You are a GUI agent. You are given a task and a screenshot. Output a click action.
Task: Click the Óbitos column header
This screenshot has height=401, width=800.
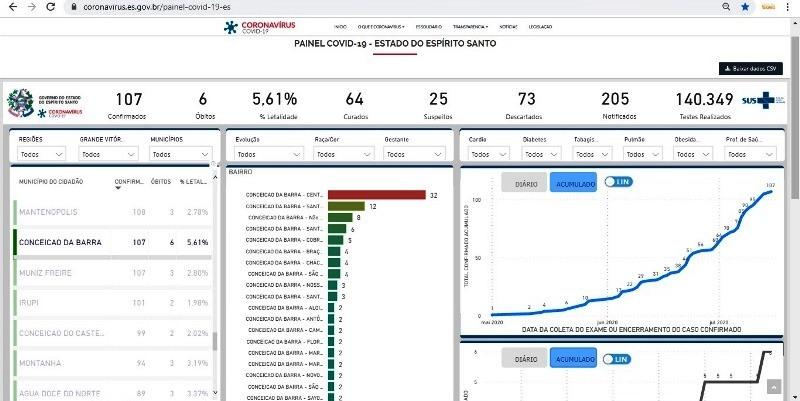[x=161, y=182]
